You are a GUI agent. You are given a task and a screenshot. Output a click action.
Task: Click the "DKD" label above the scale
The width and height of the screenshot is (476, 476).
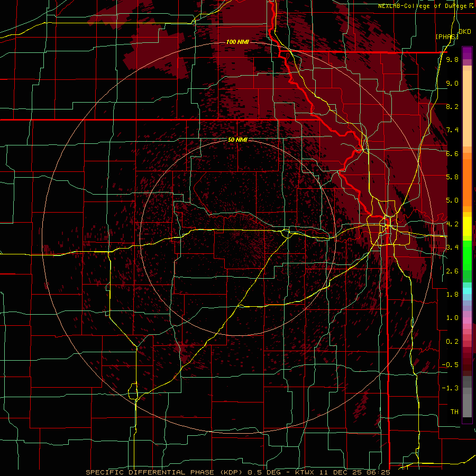[x=465, y=32]
